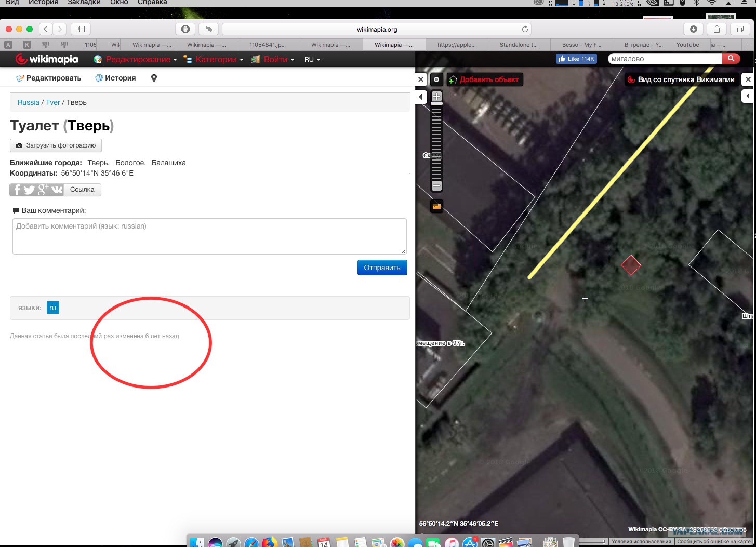This screenshot has height=547, width=756.
Task: Open the Tver breadcrumb link
Action: click(53, 102)
